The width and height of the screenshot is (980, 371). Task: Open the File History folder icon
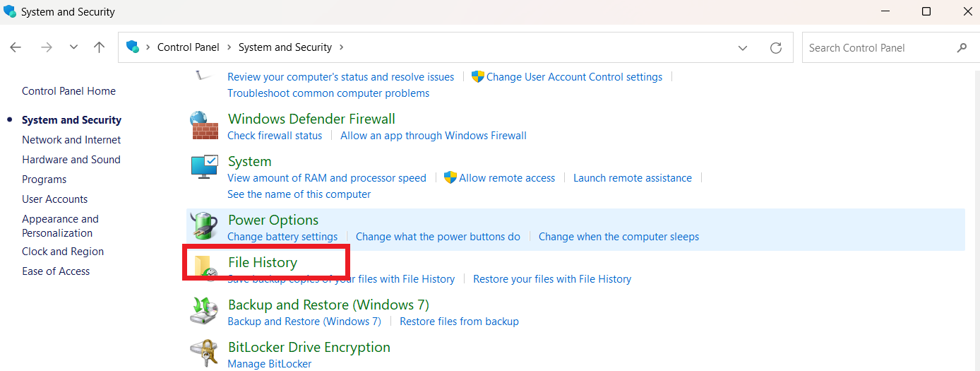[x=205, y=269]
